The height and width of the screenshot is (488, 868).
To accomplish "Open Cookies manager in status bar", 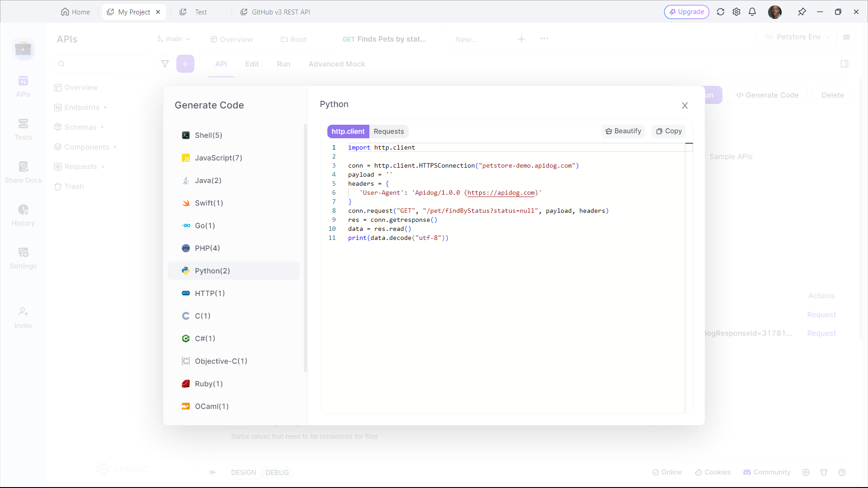I will [x=712, y=472].
